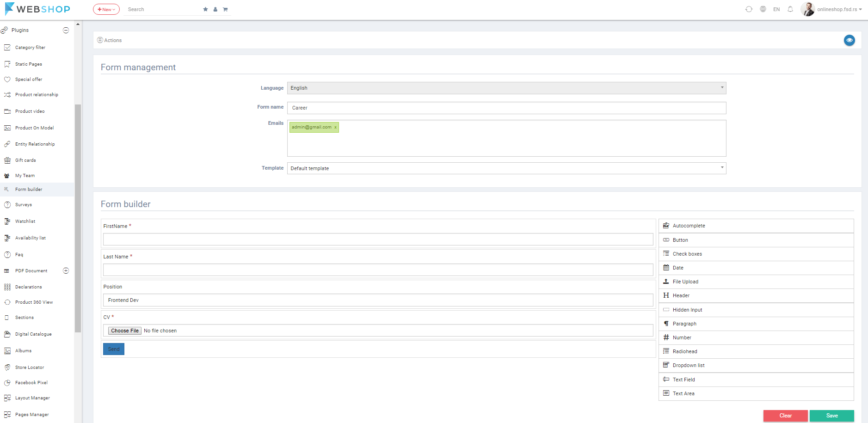868x423 pixels.
Task: Open Pages Manager in sidebar
Action: pyautogui.click(x=32, y=415)
